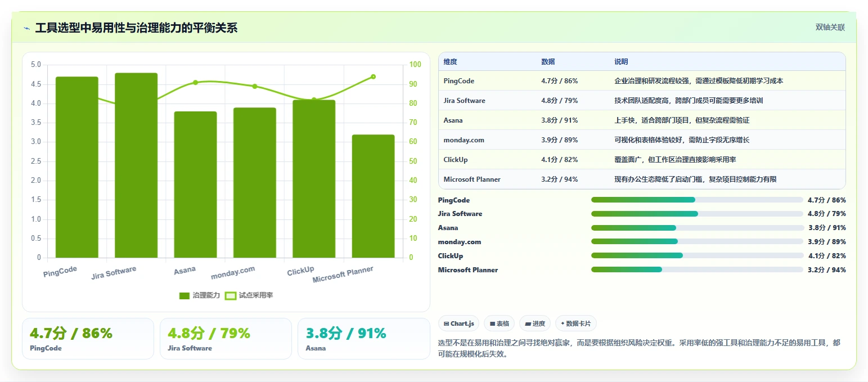Toggle the 治理能力 legend item

tap(200, 295)
